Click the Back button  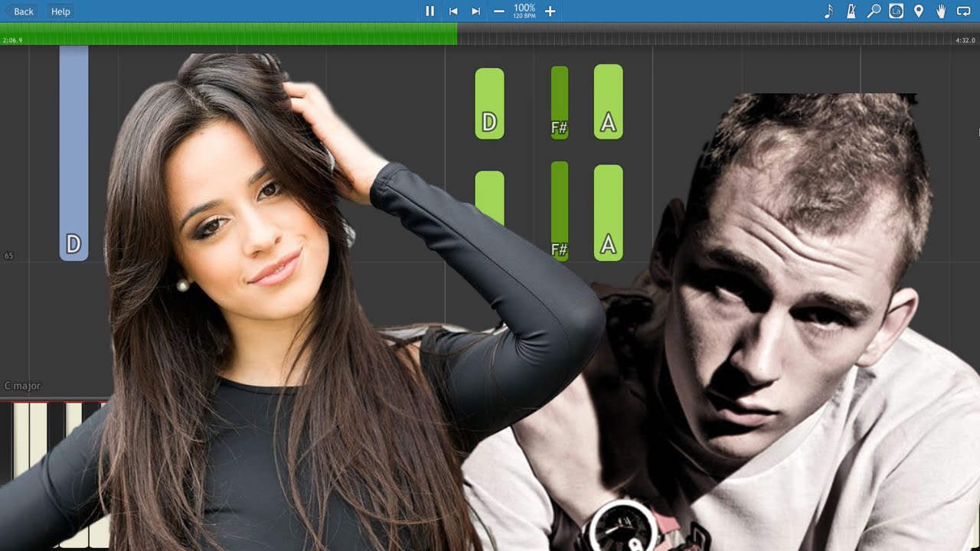[21, 11]
